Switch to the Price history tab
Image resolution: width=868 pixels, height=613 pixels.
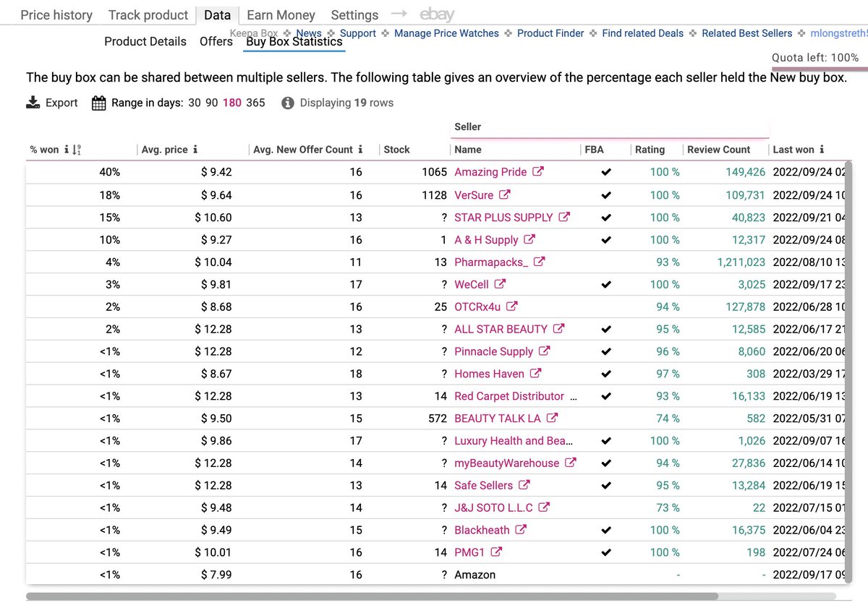(x=56, y=14)
